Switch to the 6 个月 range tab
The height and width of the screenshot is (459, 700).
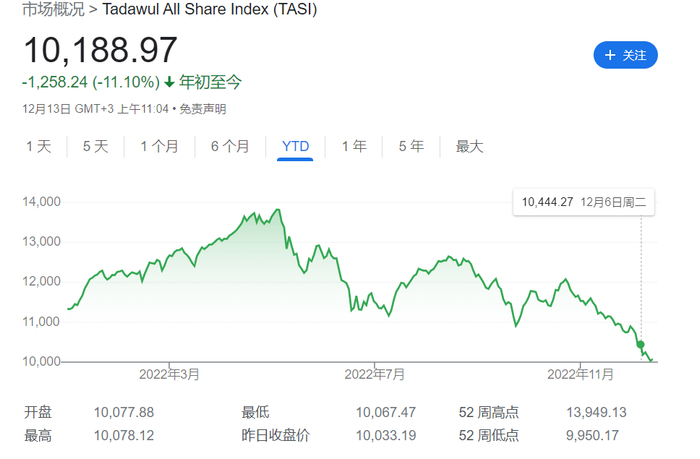click(x=230, y=146)
